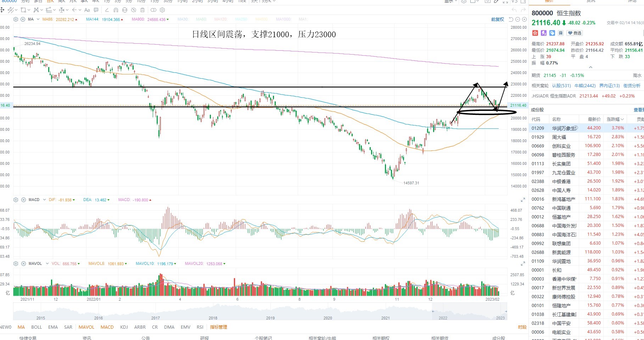Open the comment bubble annotation tool
The image size is (644, 340).
(x=96, y=10)
